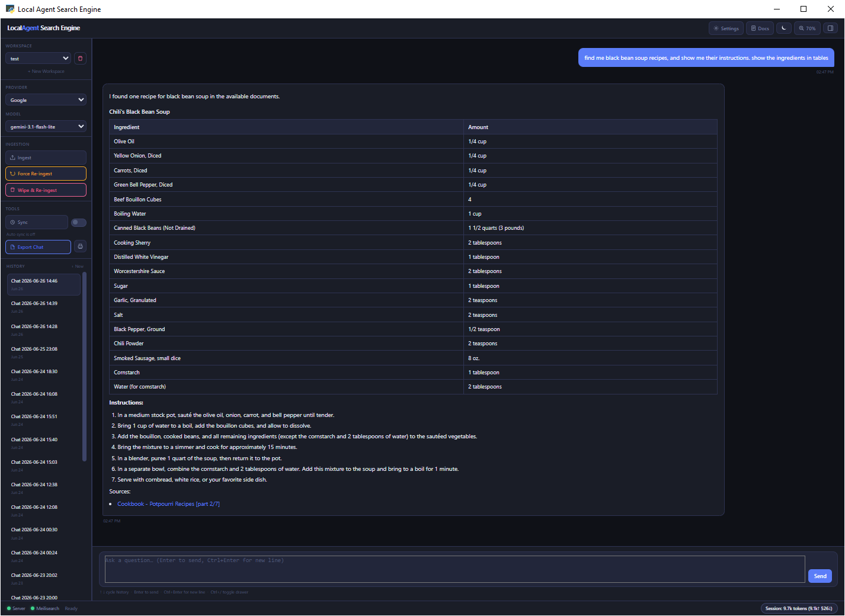Open history chat 2026-06-24 12:08

point(44,511)
